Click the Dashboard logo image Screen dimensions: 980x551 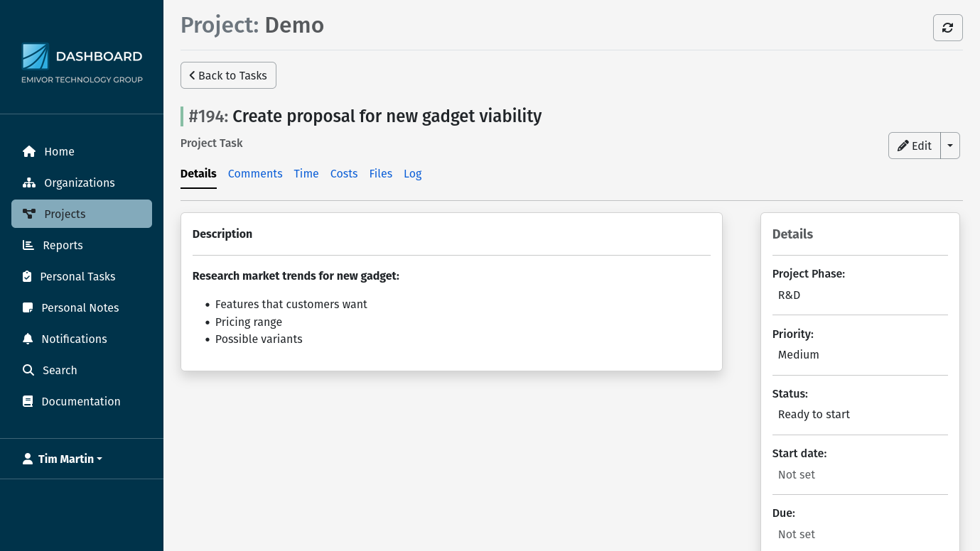click(82, 63)
